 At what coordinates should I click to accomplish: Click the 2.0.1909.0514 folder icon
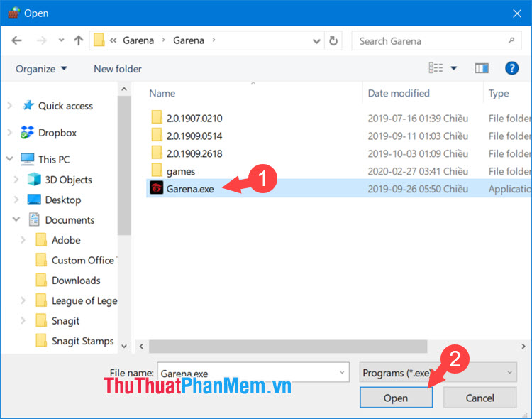[x=157, y=134]
